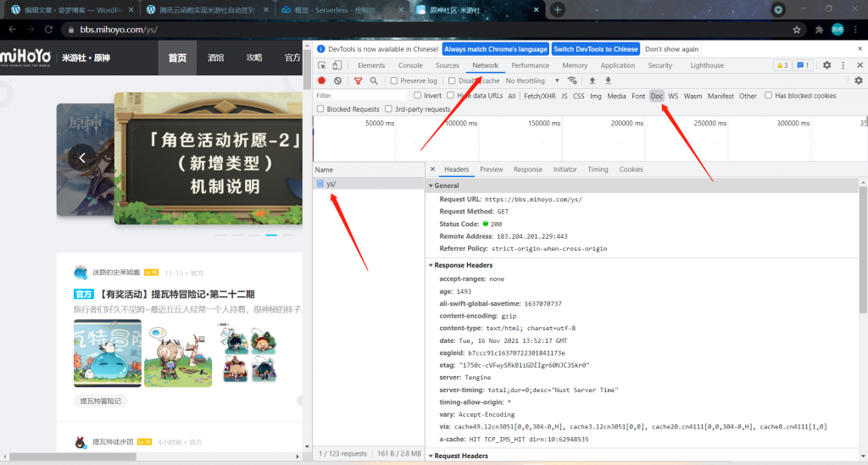Open the Timing tab of request
The height and width of the screenshot is (465, 868).
(598, 169)
